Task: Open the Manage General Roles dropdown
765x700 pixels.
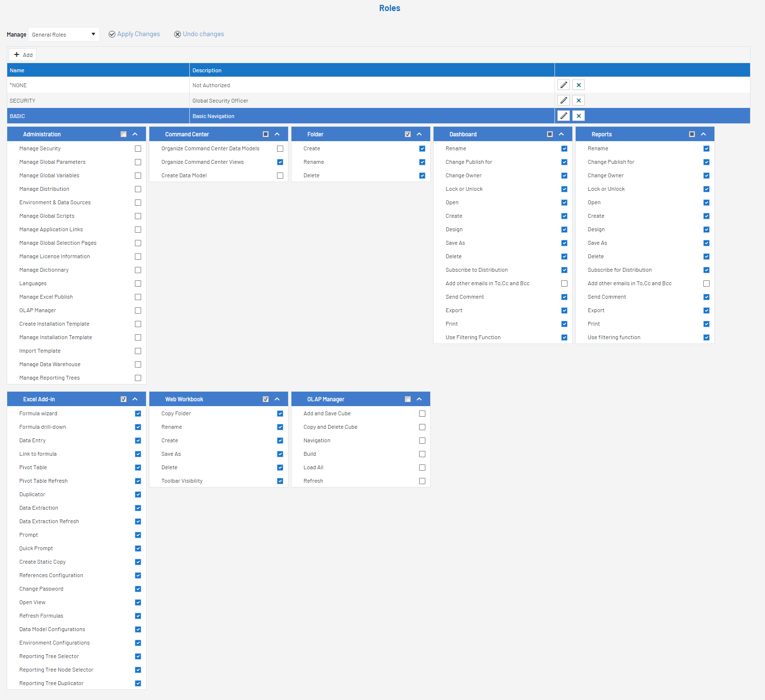Action: [x=64, y=35]
